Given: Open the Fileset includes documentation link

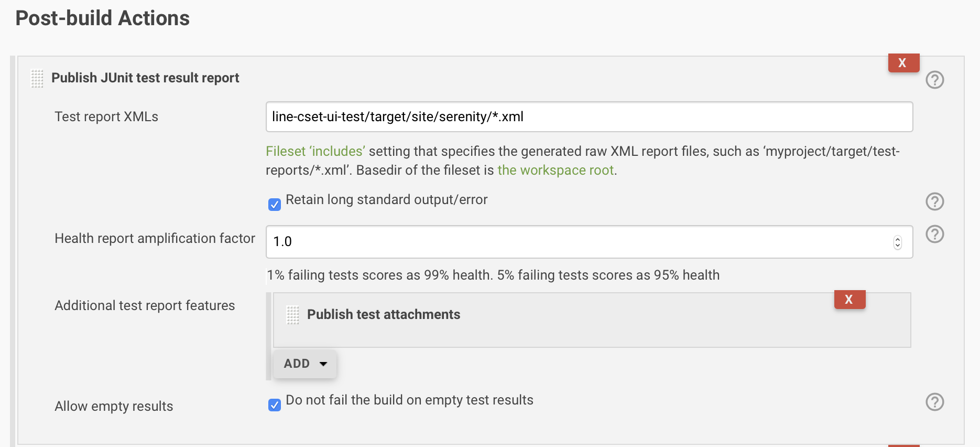Looking at the screenshot, I should [x=314, y=151].
